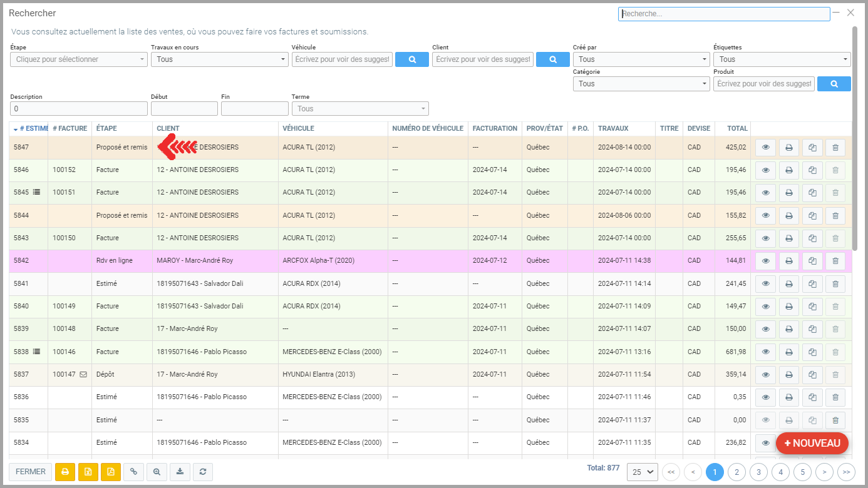Duplicate sale 5844 with its copy icon
The height and width of the screenshot is (488, 868).
click(x=812, y=216)
